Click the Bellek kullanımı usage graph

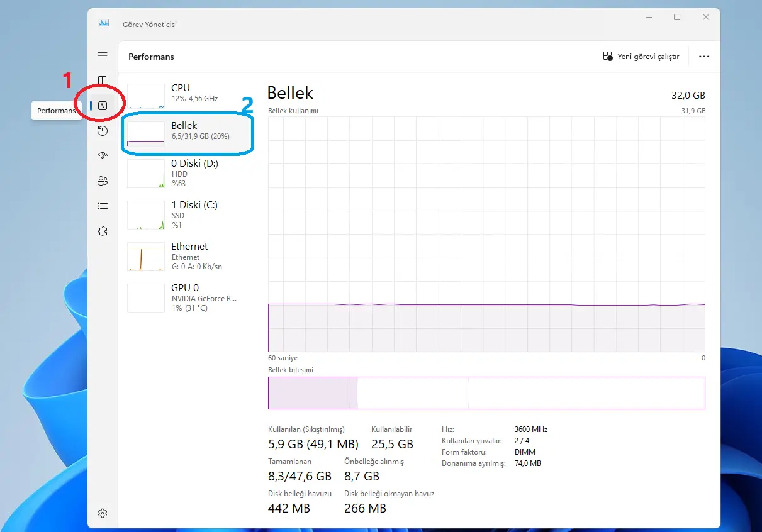point(486,234)
